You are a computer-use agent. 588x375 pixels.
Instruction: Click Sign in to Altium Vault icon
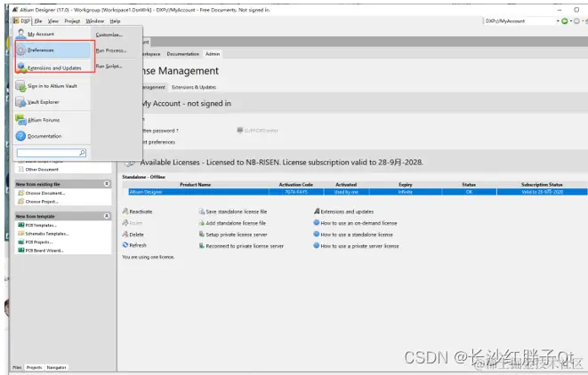pos(21,86)
